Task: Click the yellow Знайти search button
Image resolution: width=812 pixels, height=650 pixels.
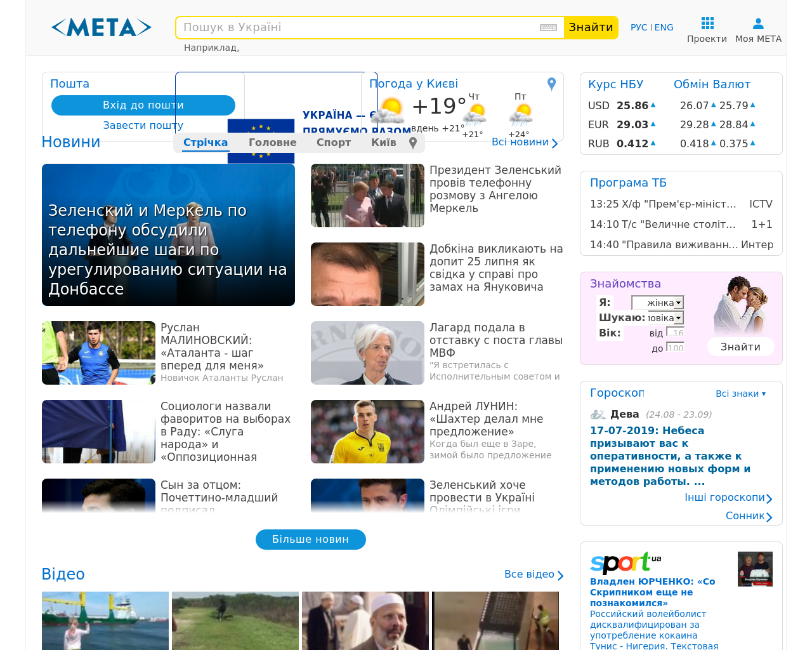Action: pyautogui.click(x=591, y=27)
